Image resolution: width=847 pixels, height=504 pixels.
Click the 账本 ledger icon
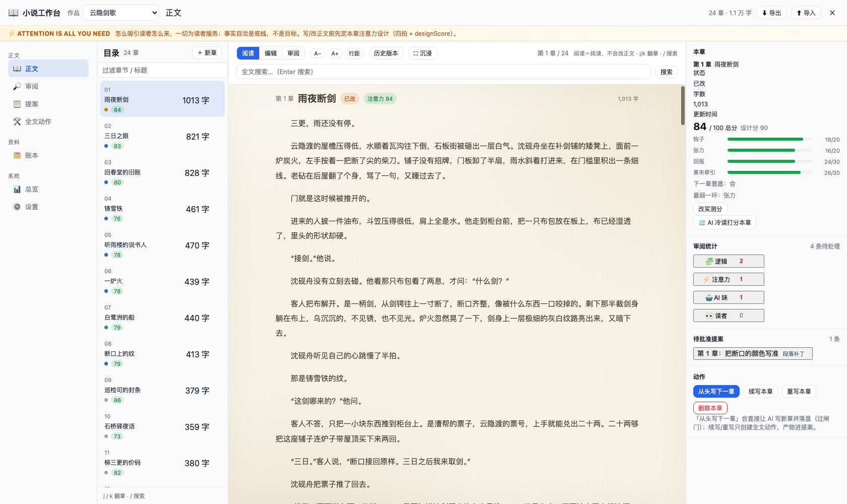click(17, 155)
